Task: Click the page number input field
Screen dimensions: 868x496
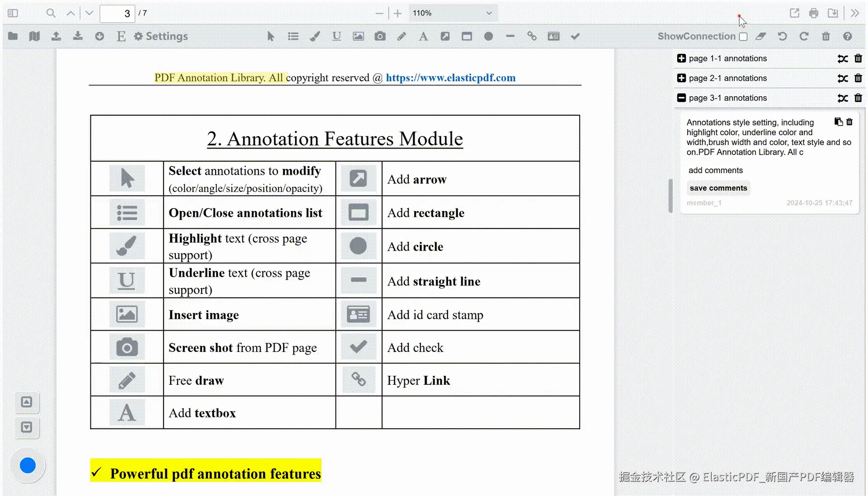Action: pos(118,14)
